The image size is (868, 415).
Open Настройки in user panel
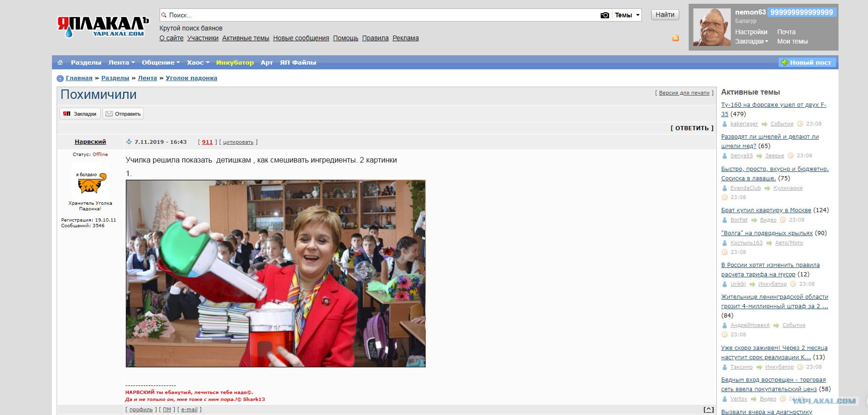coord(751,32)
